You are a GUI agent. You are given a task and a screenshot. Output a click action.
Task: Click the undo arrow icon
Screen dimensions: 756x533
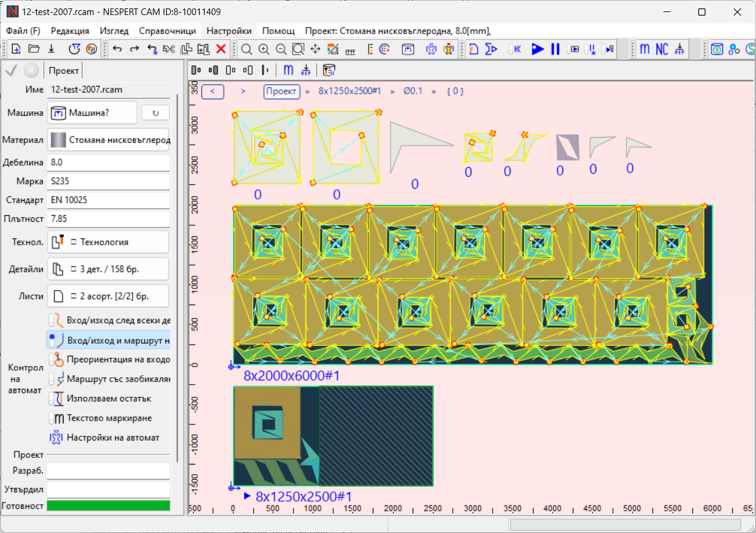[117, 49]
